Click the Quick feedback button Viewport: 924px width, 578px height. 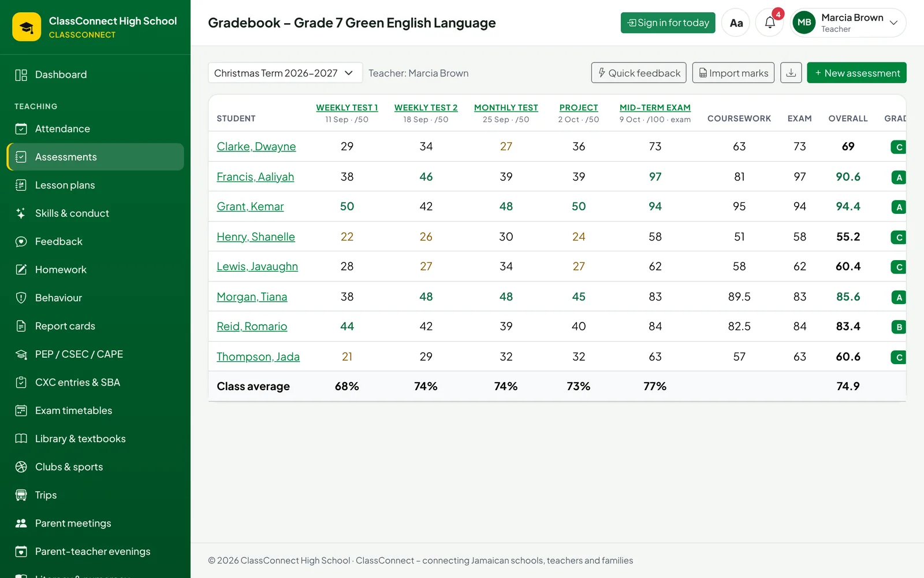tap(639, 73)
